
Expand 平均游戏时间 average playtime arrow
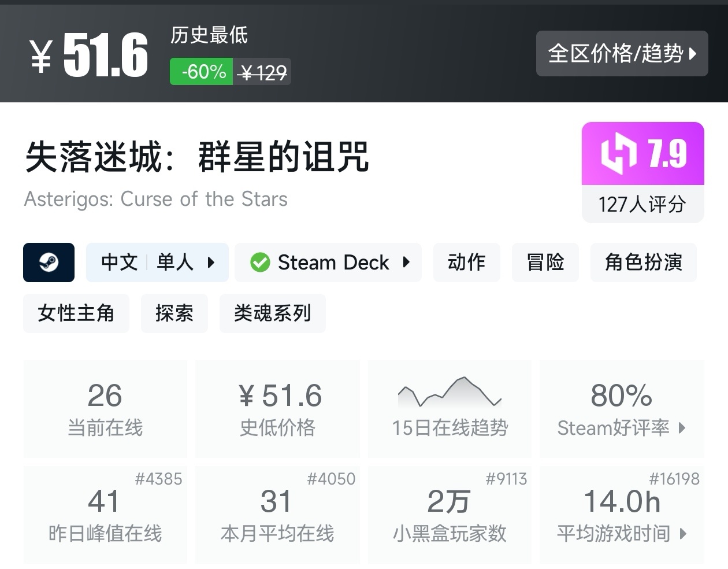pyautogui.click(x=683, y=533)
